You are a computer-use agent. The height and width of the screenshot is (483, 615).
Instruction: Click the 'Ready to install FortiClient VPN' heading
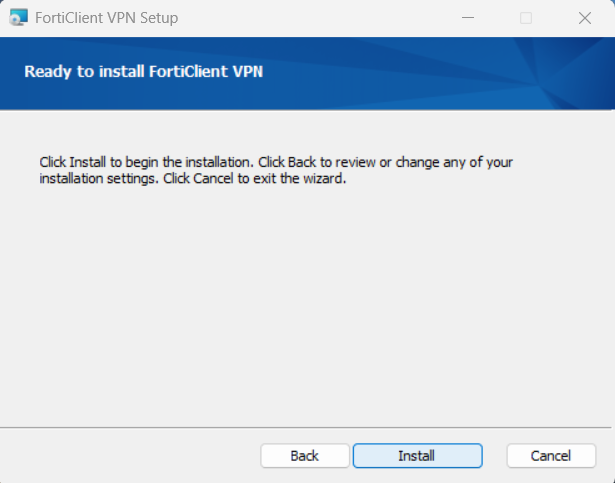144,71
